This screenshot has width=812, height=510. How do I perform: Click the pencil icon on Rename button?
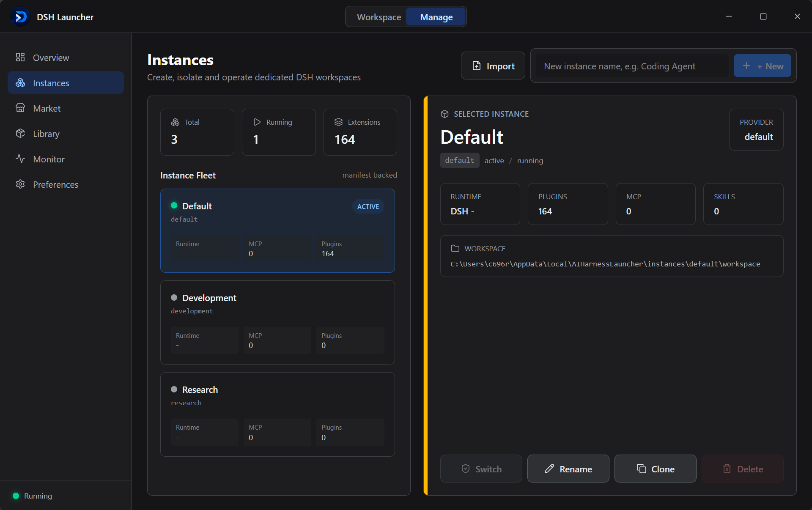point(549,469)
